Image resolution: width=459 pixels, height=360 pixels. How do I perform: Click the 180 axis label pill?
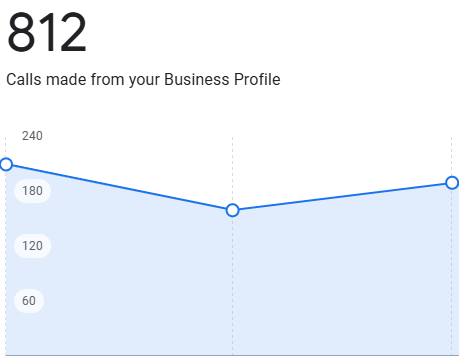[x=32, y=191]
